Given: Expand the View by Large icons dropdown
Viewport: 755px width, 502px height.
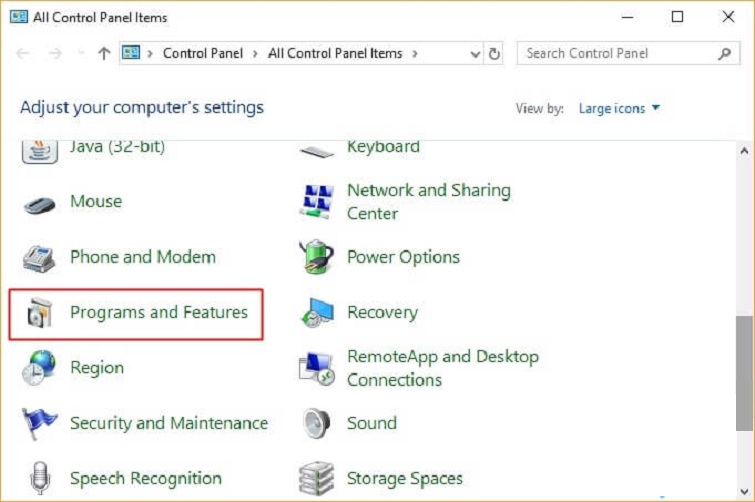Looking at the screenshot, I should point(619,108).
